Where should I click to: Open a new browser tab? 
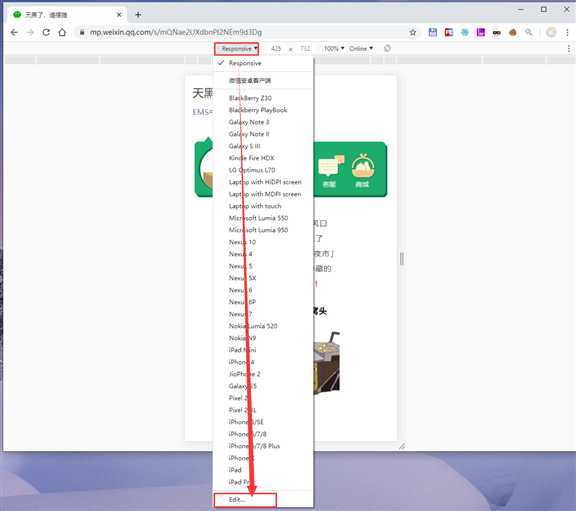(x=138, y=15)
